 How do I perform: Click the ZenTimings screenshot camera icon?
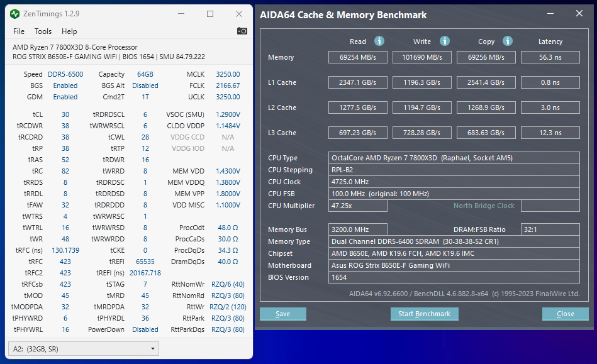click(242, 31)
